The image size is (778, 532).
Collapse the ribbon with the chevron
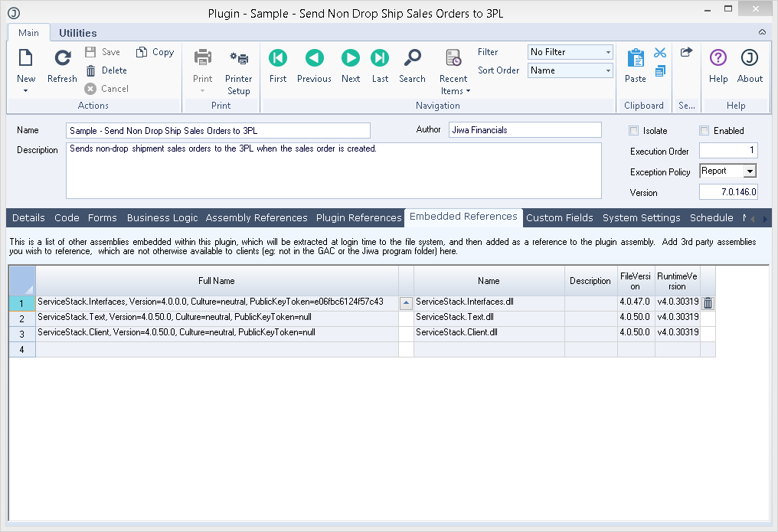[762, 33]
